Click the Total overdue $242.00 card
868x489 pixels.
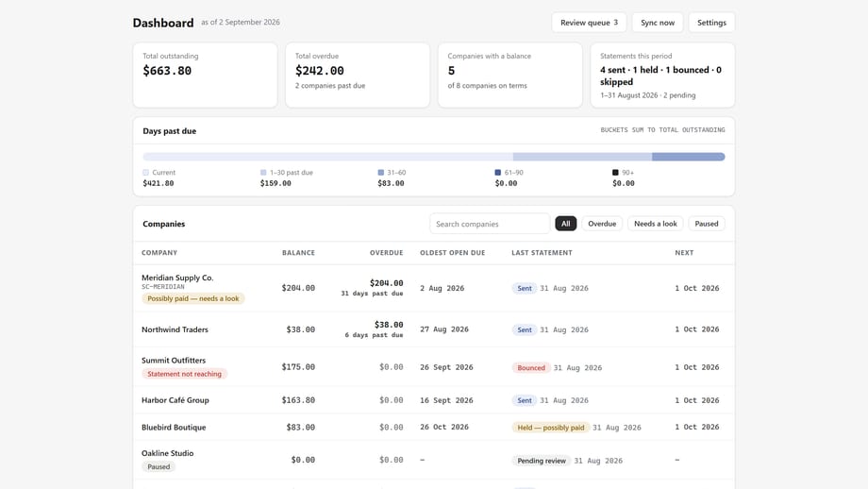[358, 76]
